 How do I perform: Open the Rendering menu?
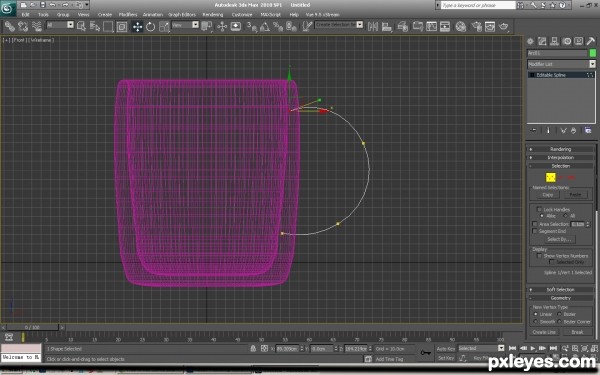[x=213, y=15]
